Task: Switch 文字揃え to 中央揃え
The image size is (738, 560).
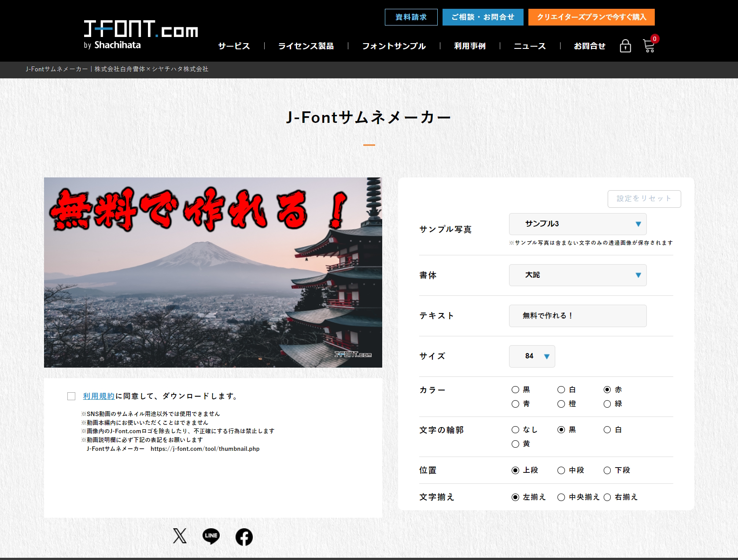Action: coord(561,497)
